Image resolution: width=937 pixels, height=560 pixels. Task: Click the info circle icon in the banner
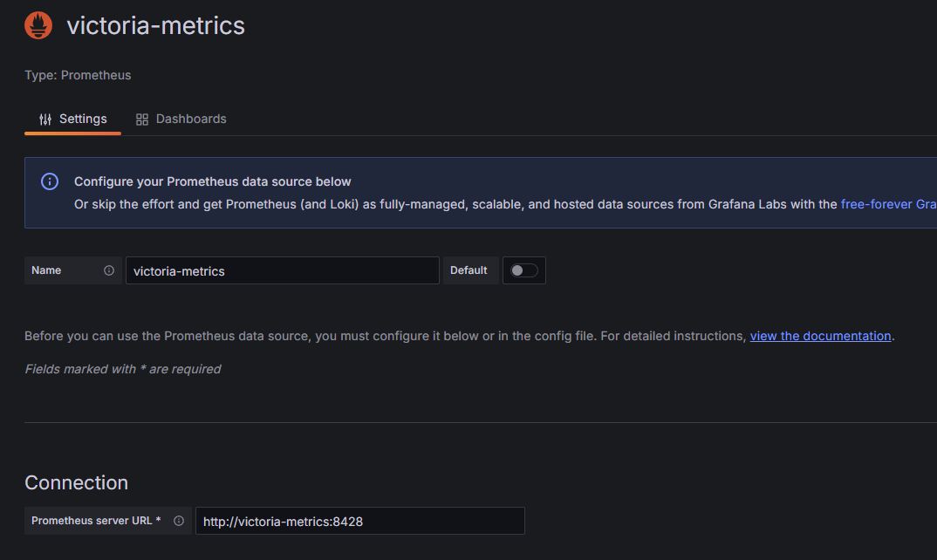pyautogui.click(x=50, y=181)
